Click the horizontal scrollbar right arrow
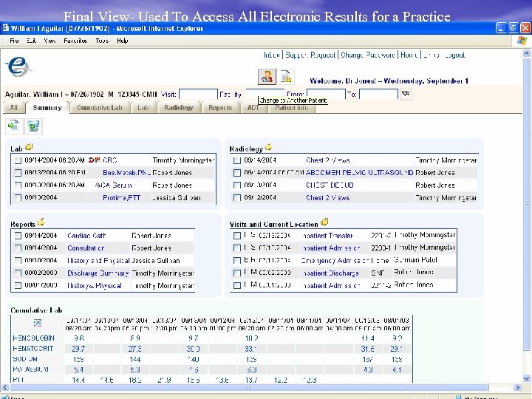The height and width of the screenshot is (399, 532). click(517, 387)
